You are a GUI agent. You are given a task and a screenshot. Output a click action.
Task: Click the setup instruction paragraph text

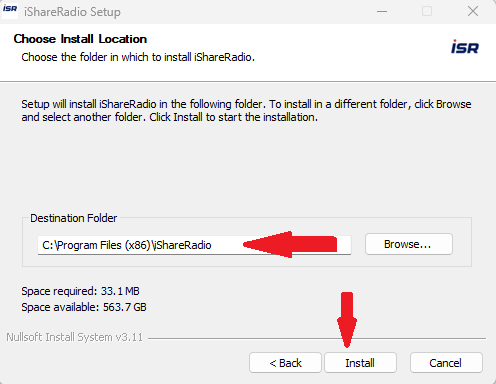(x=246, y=111)
